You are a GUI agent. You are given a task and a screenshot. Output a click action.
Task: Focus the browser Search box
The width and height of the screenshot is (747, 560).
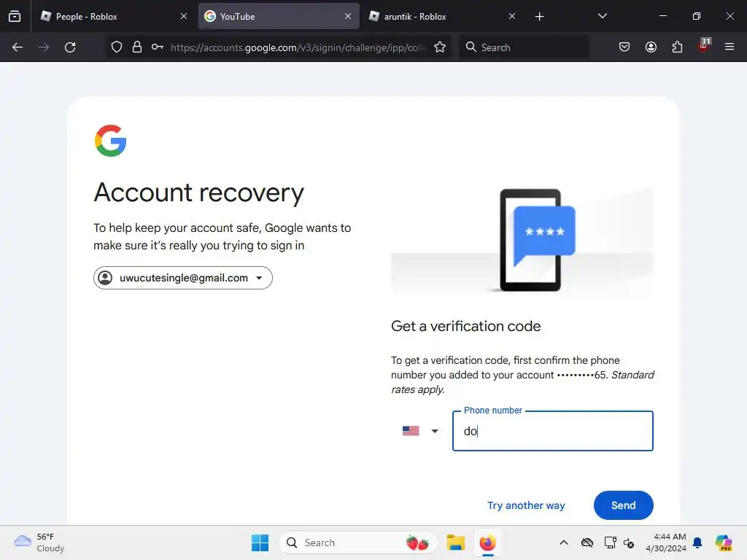tap(524, 47)
